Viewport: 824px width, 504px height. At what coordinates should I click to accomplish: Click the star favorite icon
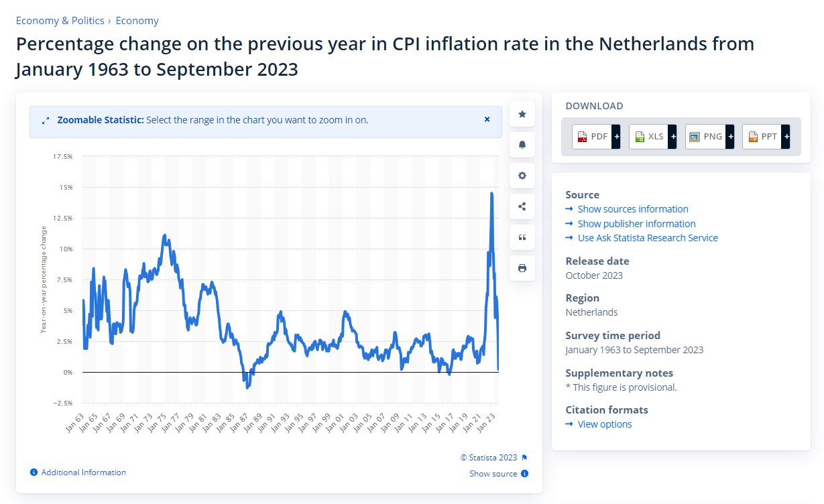522,114
